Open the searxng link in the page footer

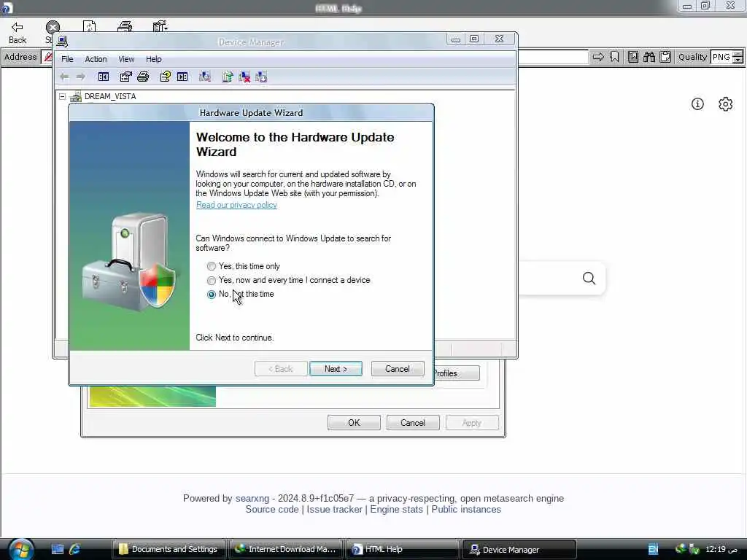pyautogui.click(x=252, y=498)
